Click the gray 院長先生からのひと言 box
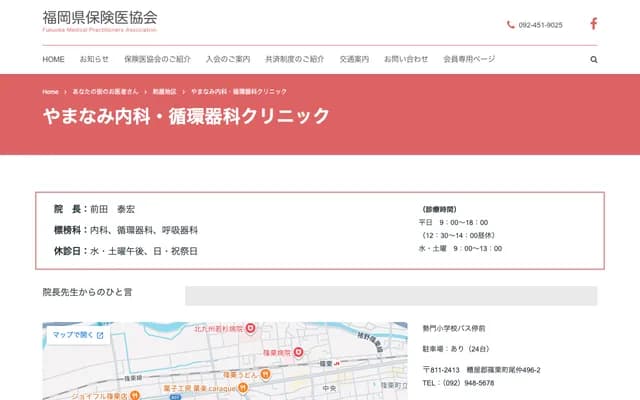The image size is (640, 400). pyautogui.click(x=391, y=296)
